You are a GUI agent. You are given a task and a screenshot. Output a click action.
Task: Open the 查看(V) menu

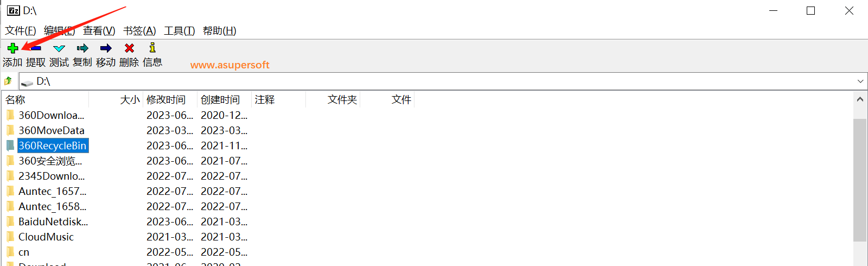click(99, 31)
